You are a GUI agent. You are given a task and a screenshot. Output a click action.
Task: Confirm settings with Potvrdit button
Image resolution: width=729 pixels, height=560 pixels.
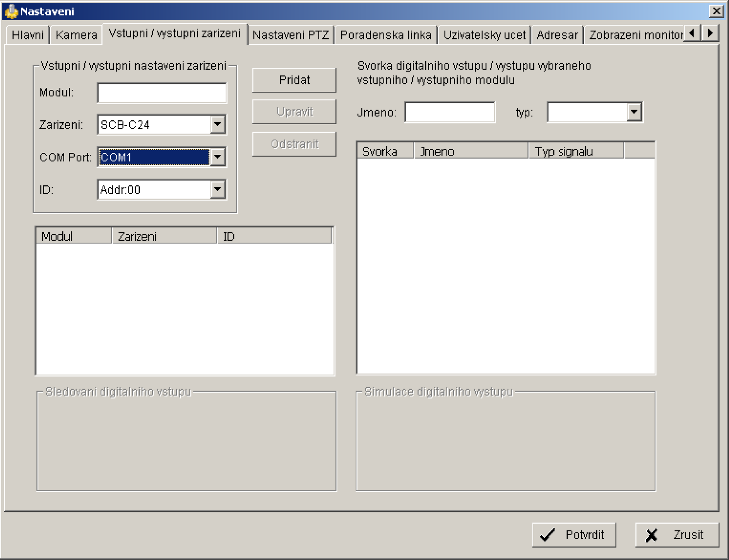pos(574,535)
